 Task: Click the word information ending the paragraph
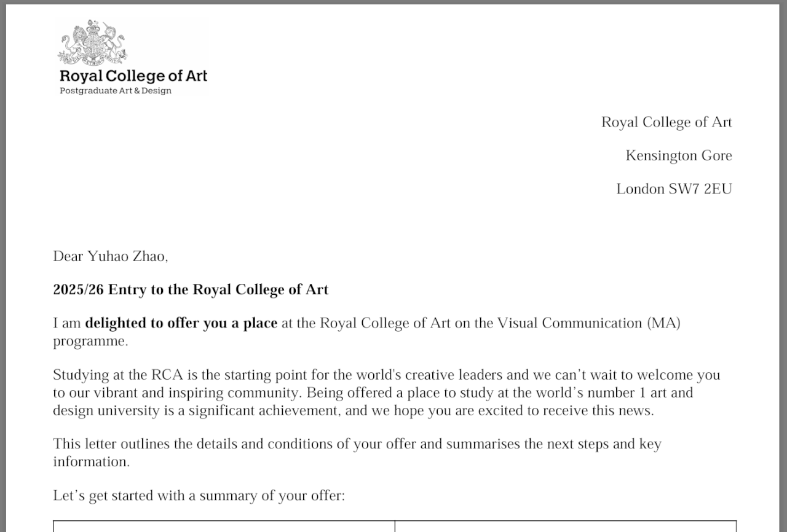coord(90,461)
